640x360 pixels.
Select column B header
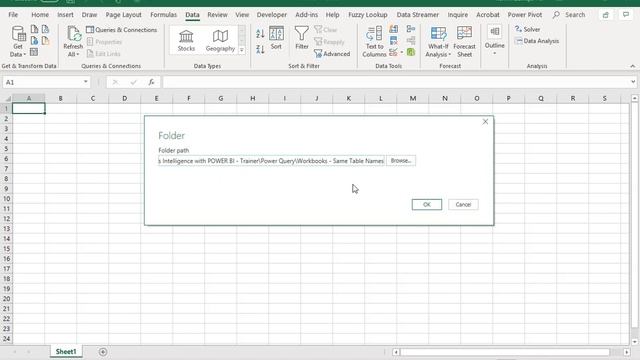[x=60, y=98]
